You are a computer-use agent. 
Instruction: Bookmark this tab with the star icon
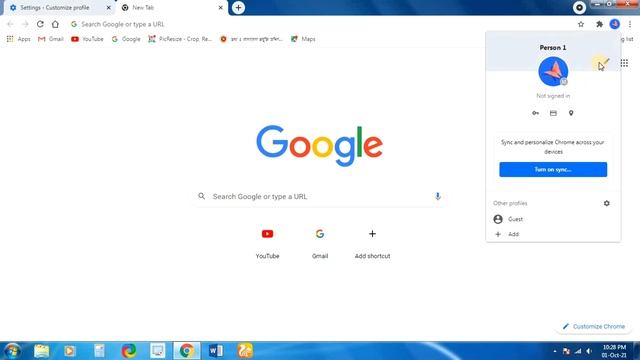tap(581, 24)
